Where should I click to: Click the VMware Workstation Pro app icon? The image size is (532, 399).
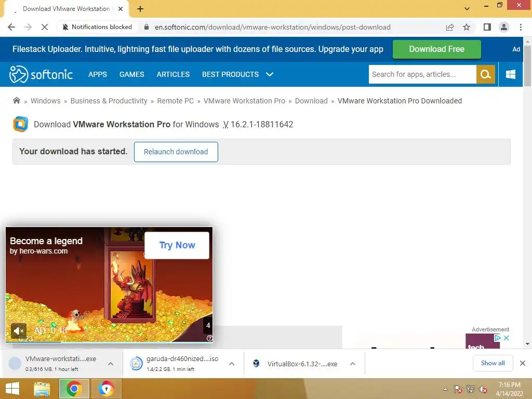21,124
